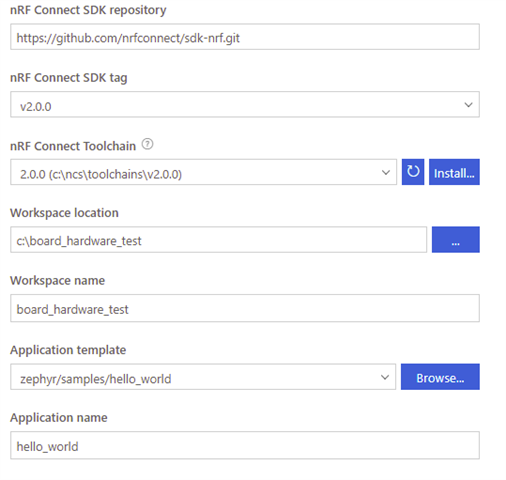Screen dimensions: 506x480
Task: Focus the hello_world Application name field
Action: click(x=245, y=445)
